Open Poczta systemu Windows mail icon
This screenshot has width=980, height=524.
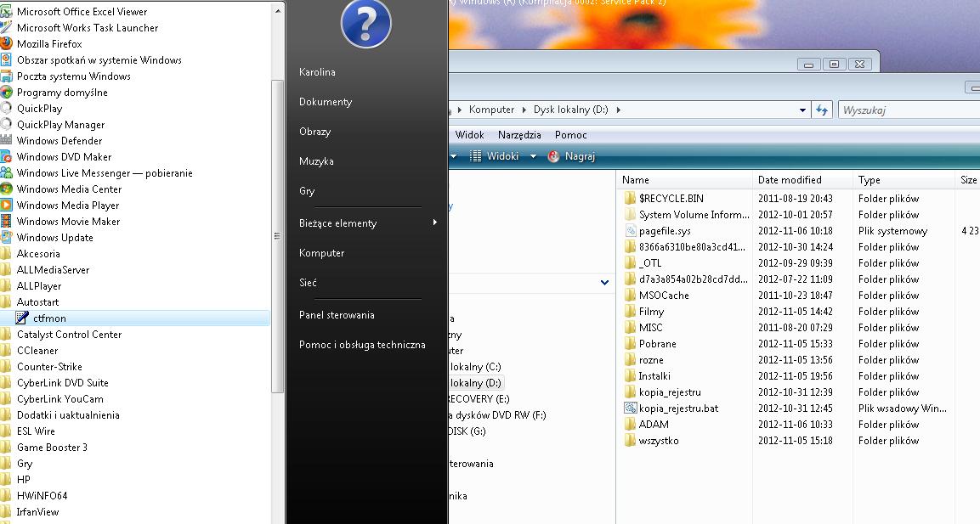[6, 76]
